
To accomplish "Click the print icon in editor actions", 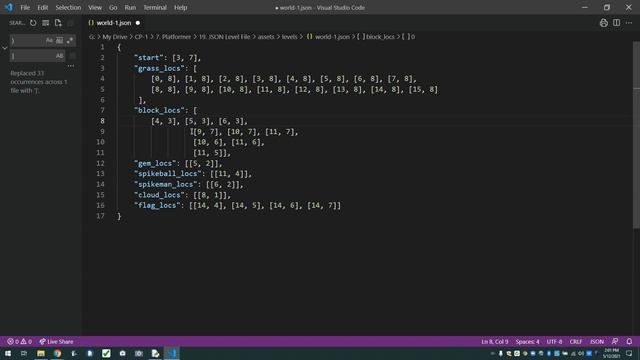I will (604, 23).
